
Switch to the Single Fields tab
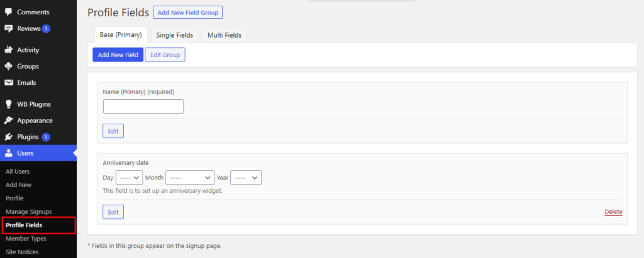(175, 35)
